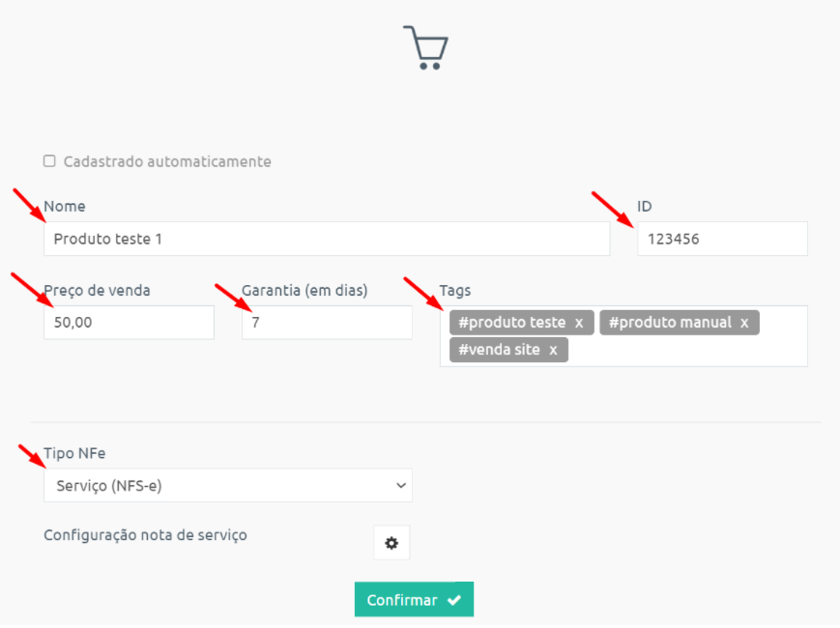Click the Tipo NFe label
840x628 pixels.
74,453
